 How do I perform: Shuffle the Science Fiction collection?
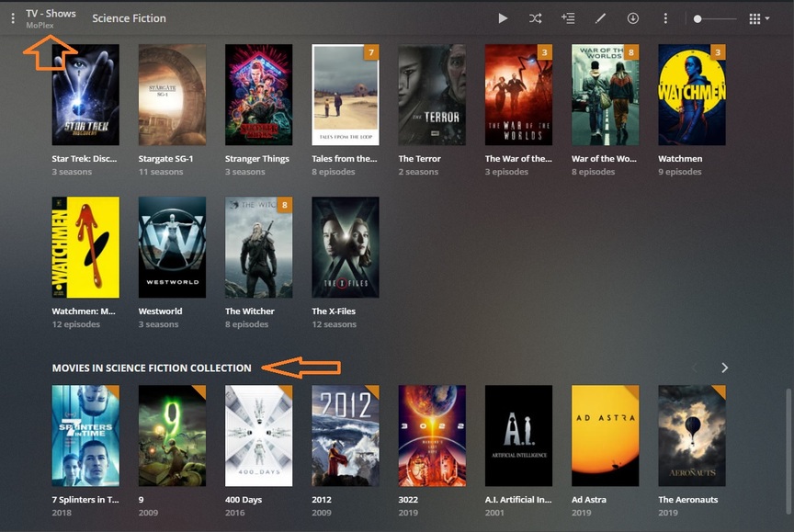[535, 18]
